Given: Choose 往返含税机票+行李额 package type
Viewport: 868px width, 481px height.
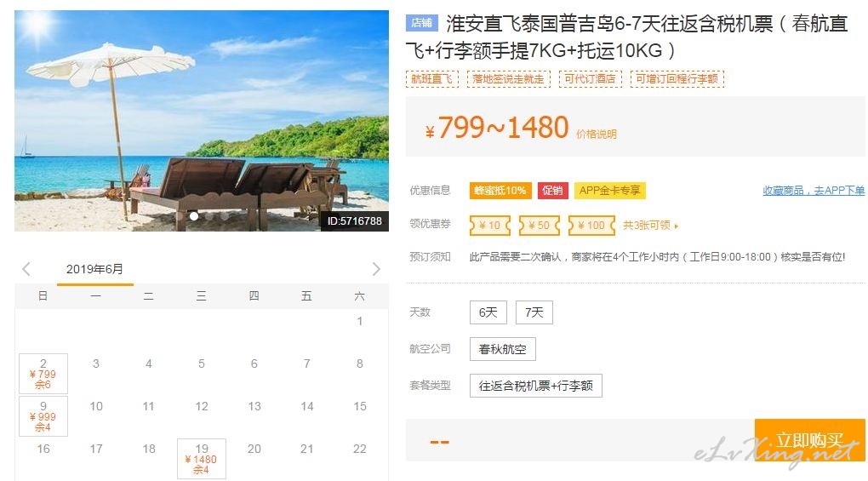Looking at the screenshot, I should point(536,386).
